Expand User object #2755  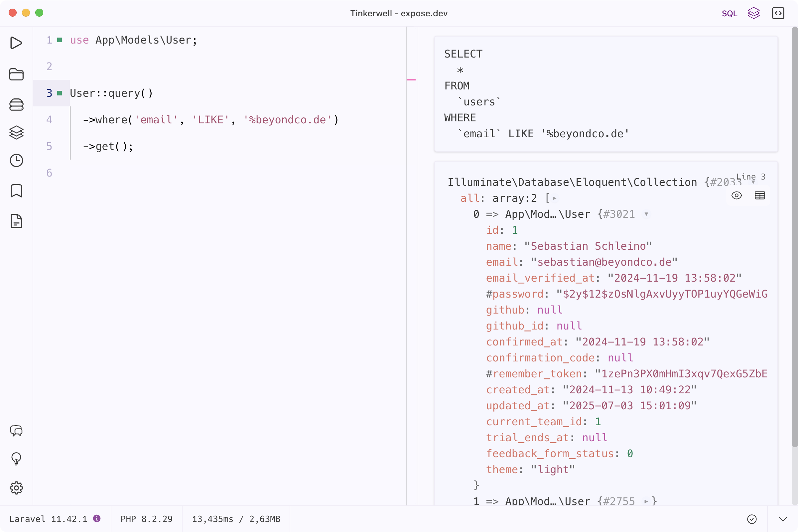point(646,501)
